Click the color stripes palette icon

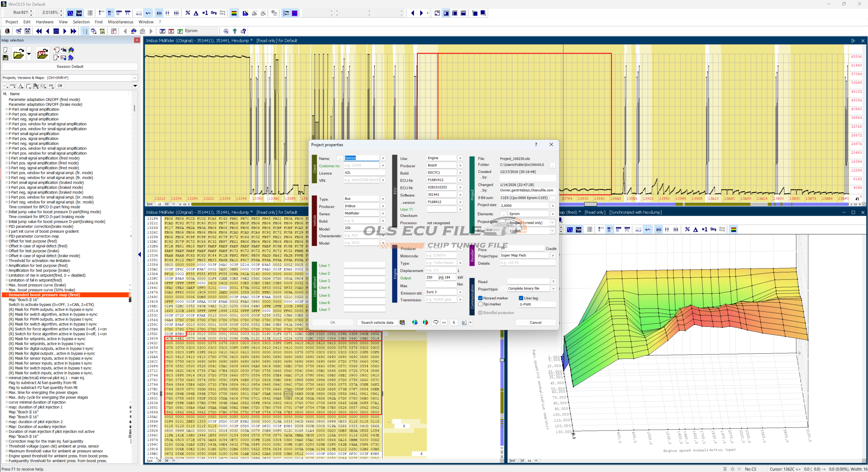pyautogui.click(x=234, y=13)
